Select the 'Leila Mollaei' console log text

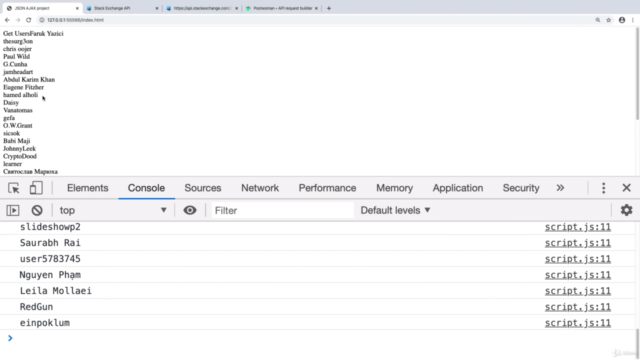(56, 291)
